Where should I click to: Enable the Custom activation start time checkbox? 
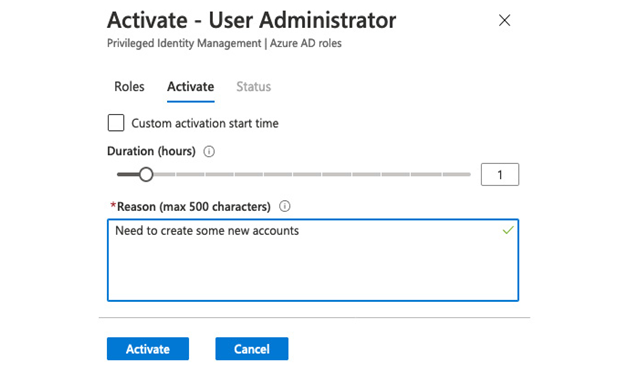tap(116, 123)
